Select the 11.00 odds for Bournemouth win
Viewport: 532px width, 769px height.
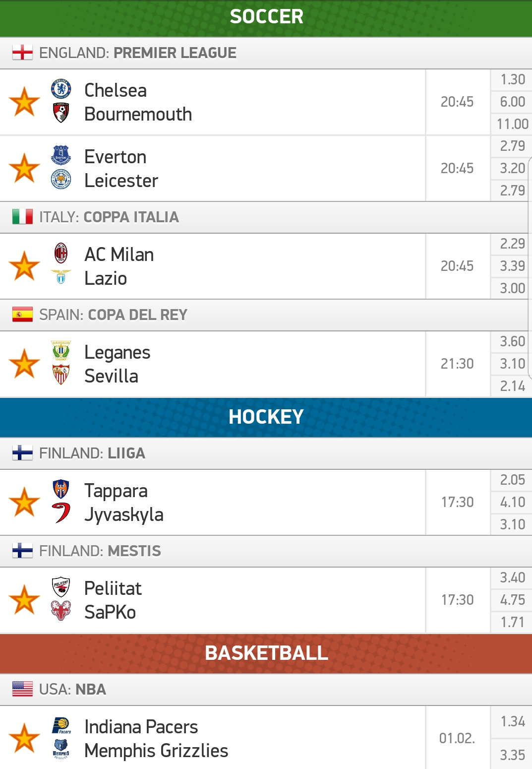[x=512, y=124]
